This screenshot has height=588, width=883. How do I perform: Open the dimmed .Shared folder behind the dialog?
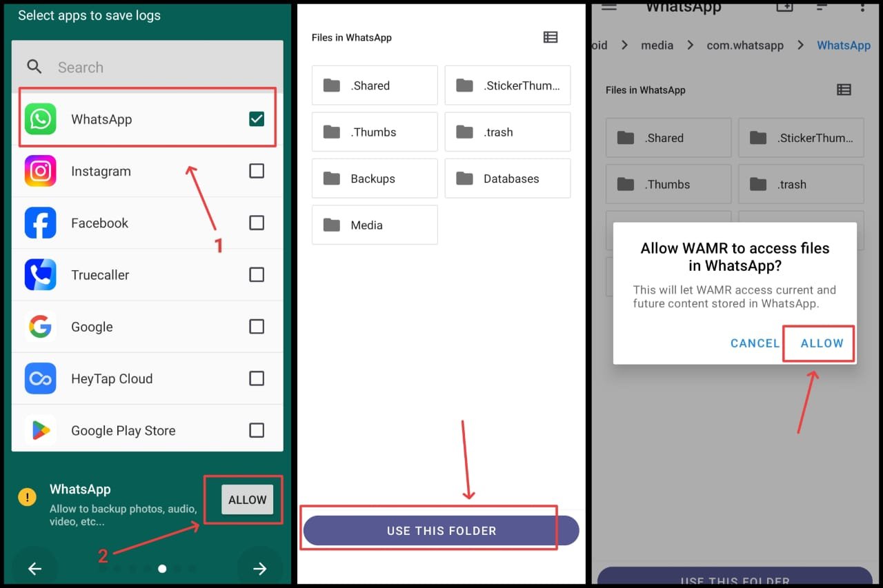pos(668,138)
